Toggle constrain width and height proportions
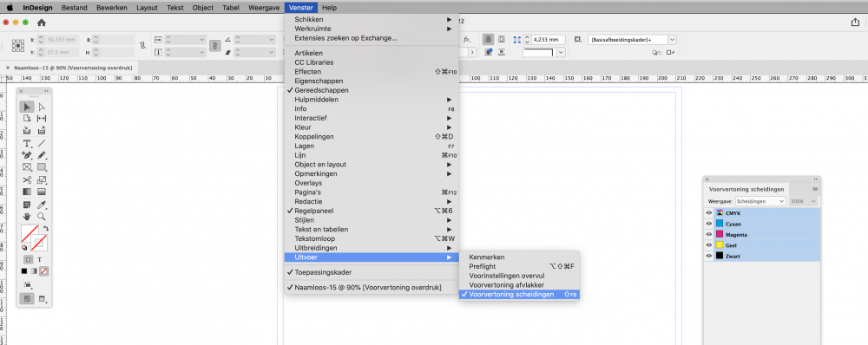The height and width of the screenshot is (345, 868). point(143,46)
